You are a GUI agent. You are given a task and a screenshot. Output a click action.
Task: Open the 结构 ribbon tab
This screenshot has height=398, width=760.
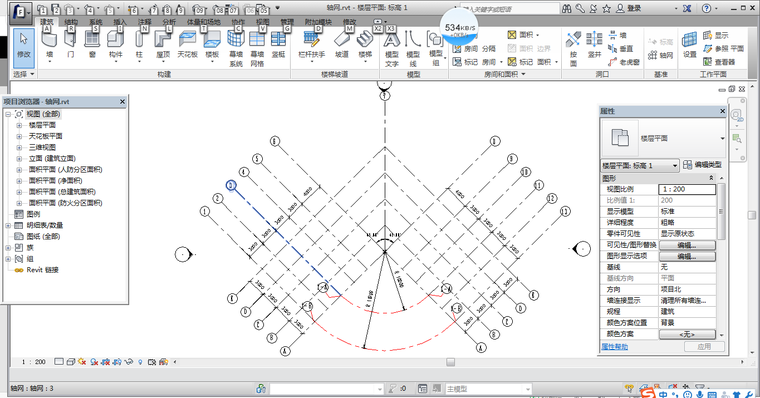click(71, 22)
